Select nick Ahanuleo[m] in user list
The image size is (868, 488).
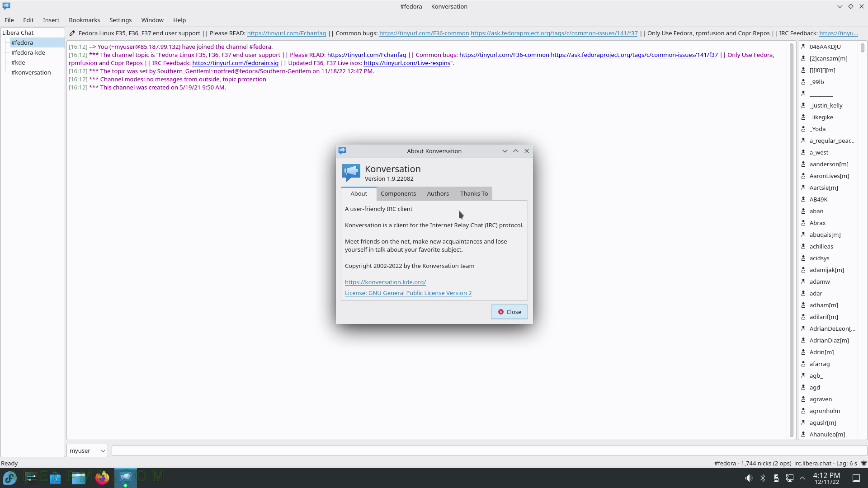[827, 434]
